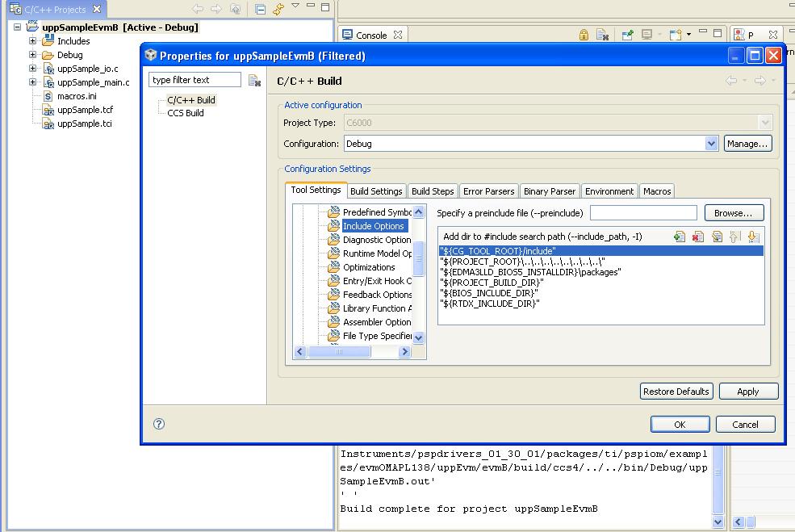Click Scroll Lock icon in Console
Viewport: 795px width, 532px height.
tap(584, 35)
